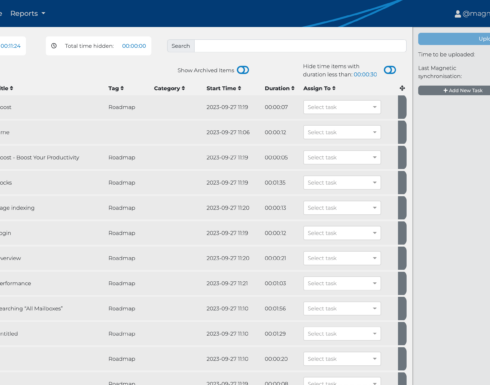Click the 'age indexing' title cell

point(17,208)
